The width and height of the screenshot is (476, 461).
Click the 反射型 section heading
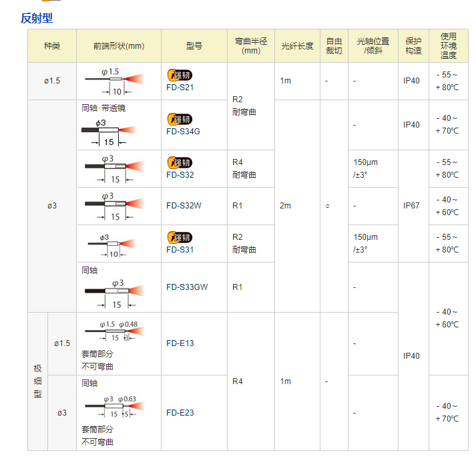pyautogui.click(x=37, y=18)
